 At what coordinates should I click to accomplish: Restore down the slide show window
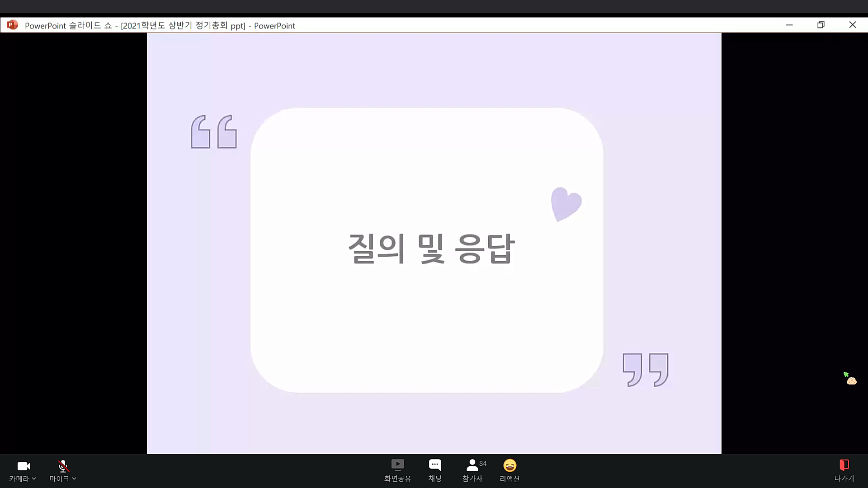tap(821, 25)
